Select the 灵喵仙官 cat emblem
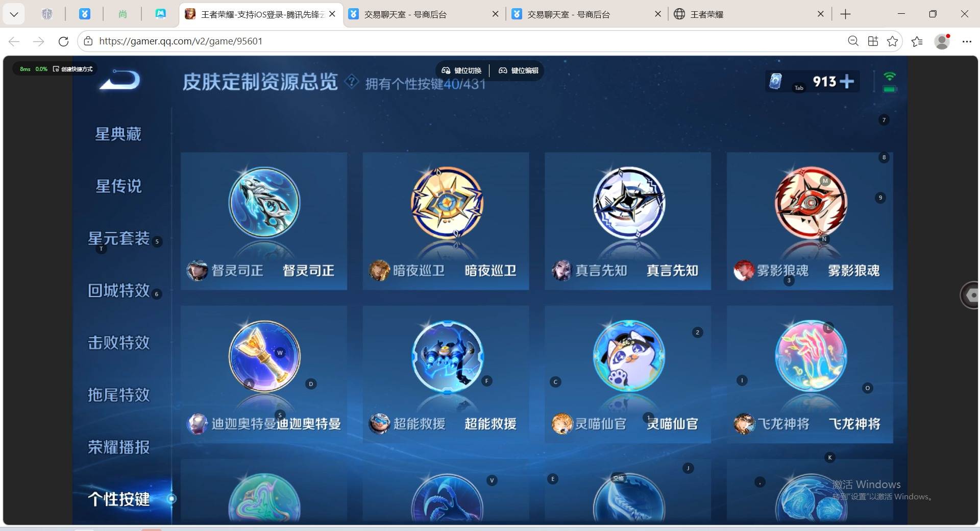 pyautogui.click(x=629, y=356)
